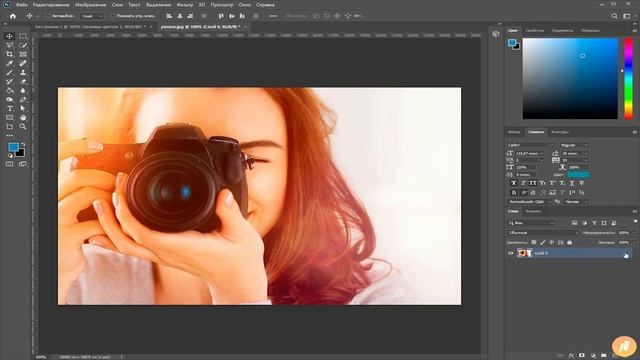
Task: Select the Brush tool
Action: [9, 72]
